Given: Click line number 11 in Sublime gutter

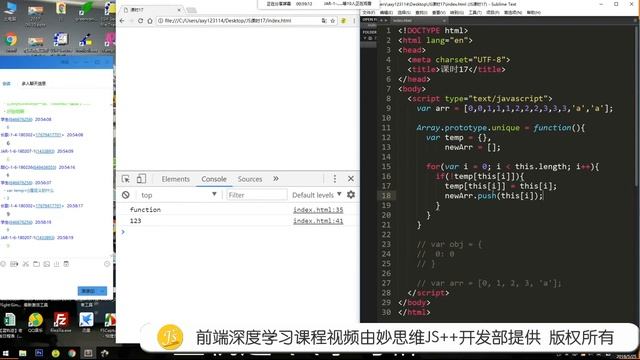Looking at the screenshot, I should 386,128.
